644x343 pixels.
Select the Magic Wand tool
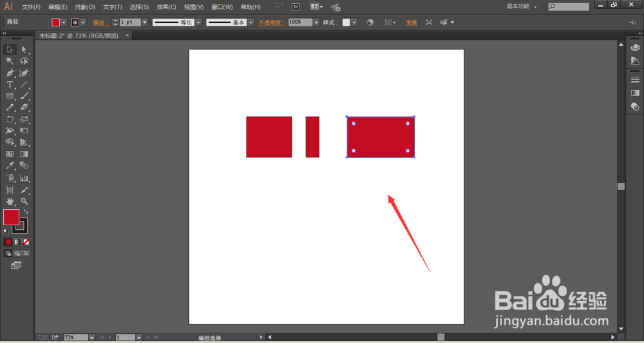point(10,61)
